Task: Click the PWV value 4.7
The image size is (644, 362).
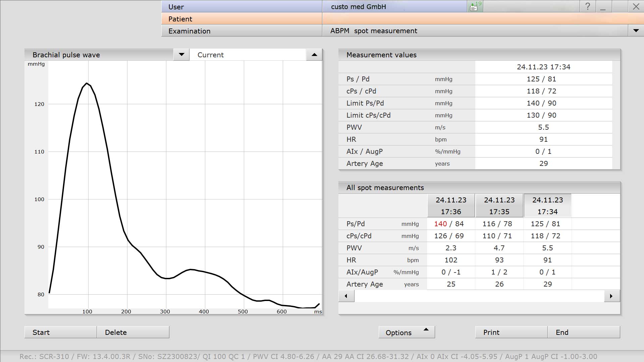Action: coord(499,248)
